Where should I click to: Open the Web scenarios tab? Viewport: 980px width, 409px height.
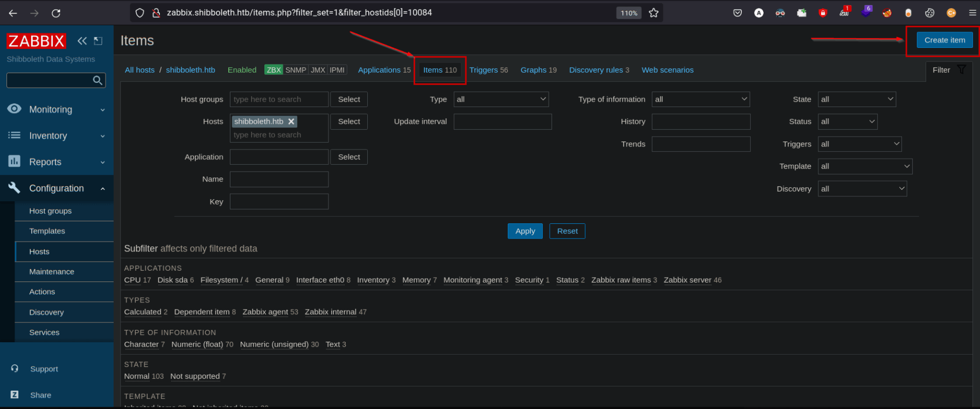pyautogui.click(x=667, y=70)
